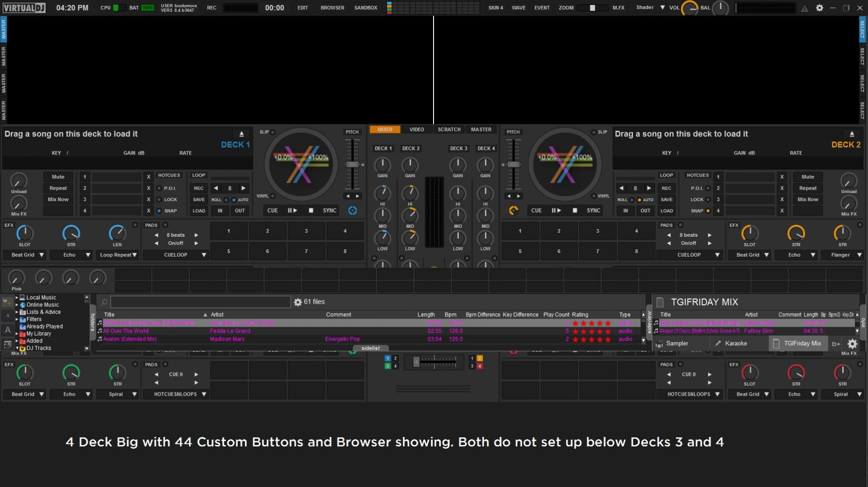Image resolution: width=868 pixels, height=487 pixels.
Task: Eject the track from Deck 2
Action: click(852, 134)
